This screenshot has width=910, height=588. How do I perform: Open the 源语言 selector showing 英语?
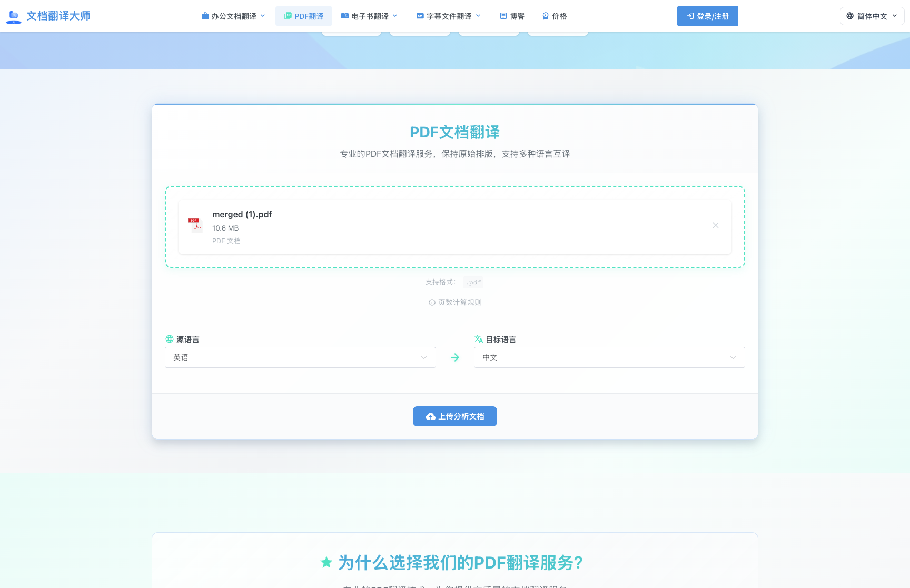300,357
